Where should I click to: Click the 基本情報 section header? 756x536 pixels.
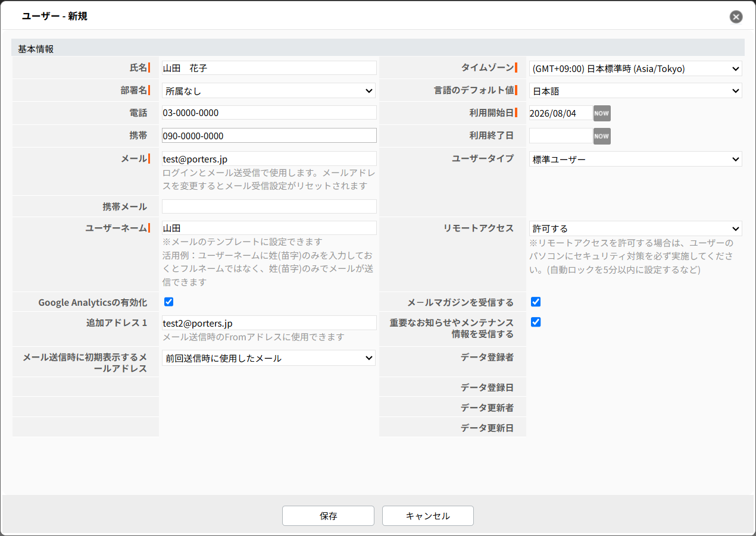378,48
